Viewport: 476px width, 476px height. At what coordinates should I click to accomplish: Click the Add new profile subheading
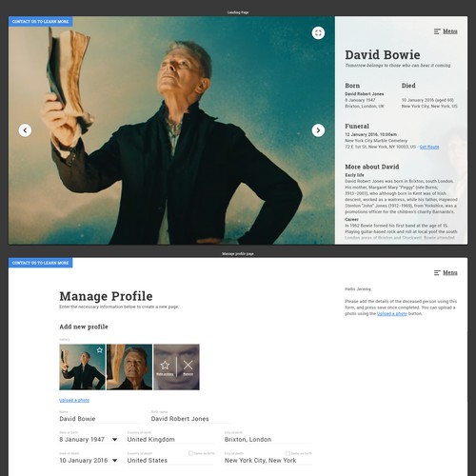click(x=84, y=327)
